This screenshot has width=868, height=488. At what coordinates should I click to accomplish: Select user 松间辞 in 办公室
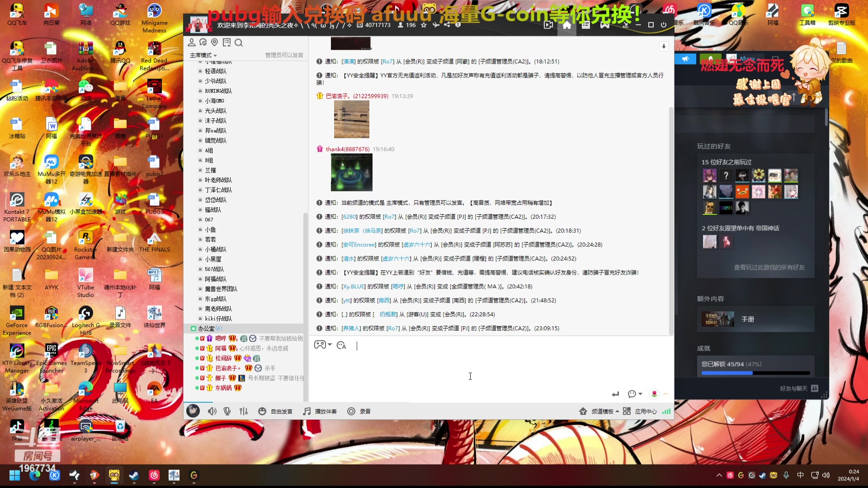(223, 358)
